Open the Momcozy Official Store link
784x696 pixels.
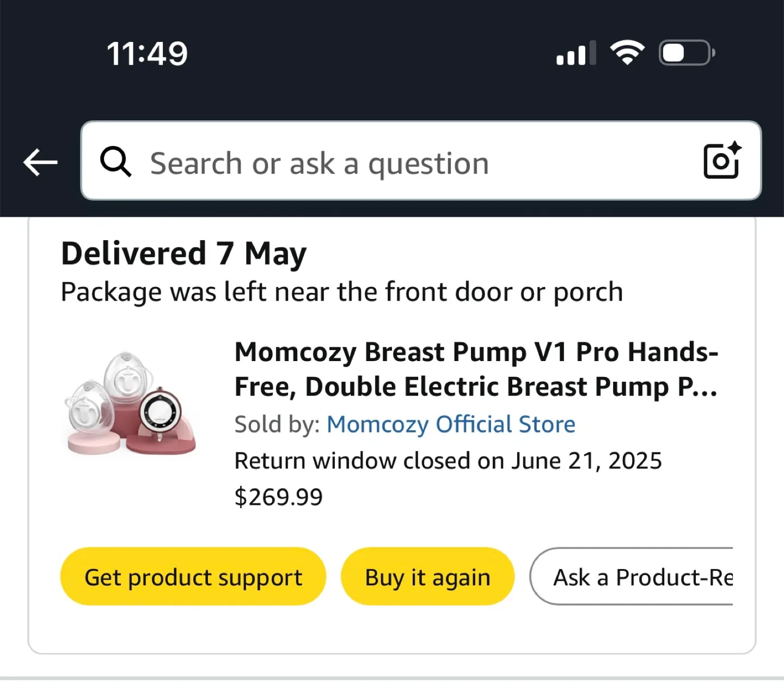tap(450, 424)
